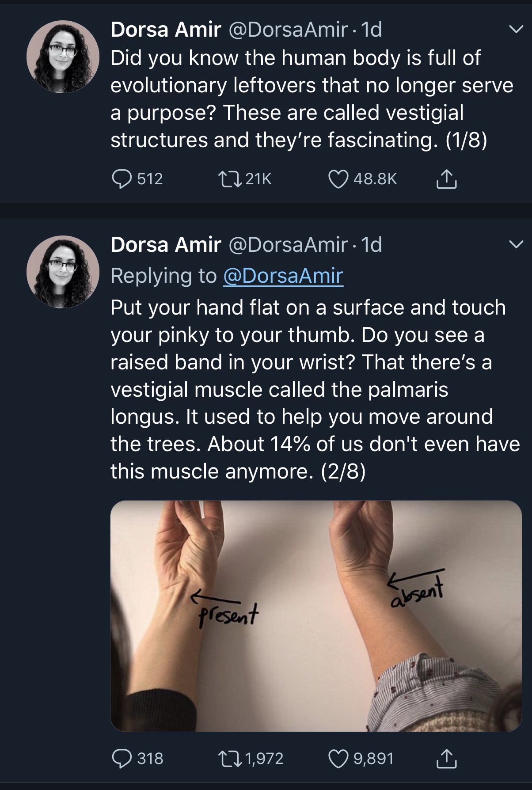Reply to the vestigial structures (1/8) tweet
The image size is (532, 790).
pos(122,179)
